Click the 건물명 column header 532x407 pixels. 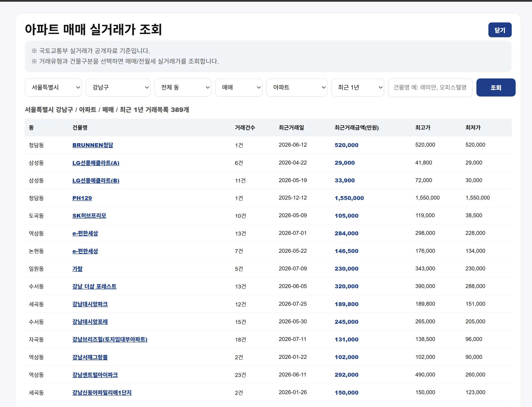80,128
